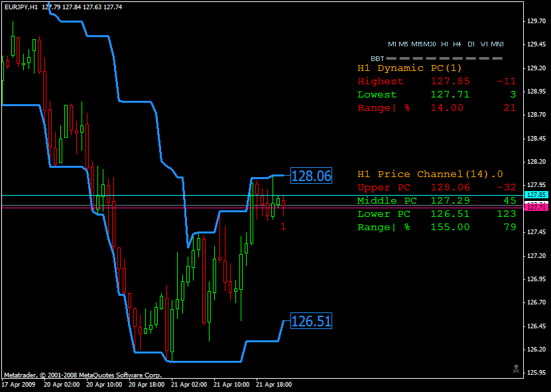Click the 'Lowest' label
This screenshot has width=551, height=392.
click(x=377, y=95)
